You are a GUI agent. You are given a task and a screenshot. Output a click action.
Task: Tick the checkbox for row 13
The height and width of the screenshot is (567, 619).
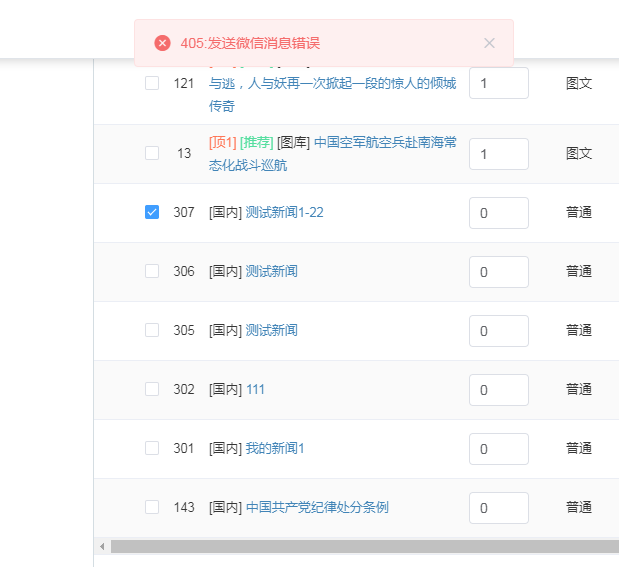pos(152,153)
